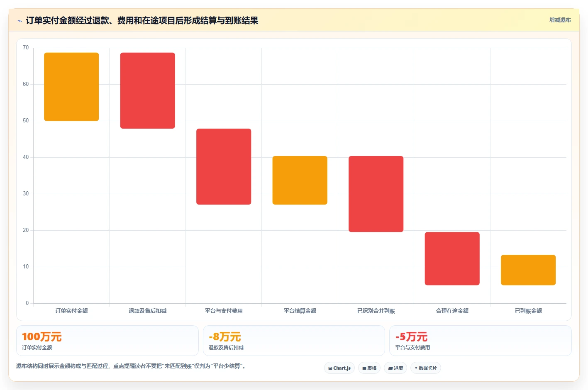Click x-axis label 合理在途金额
Viewport: 588px width, 390px height.
pos(452,311)
